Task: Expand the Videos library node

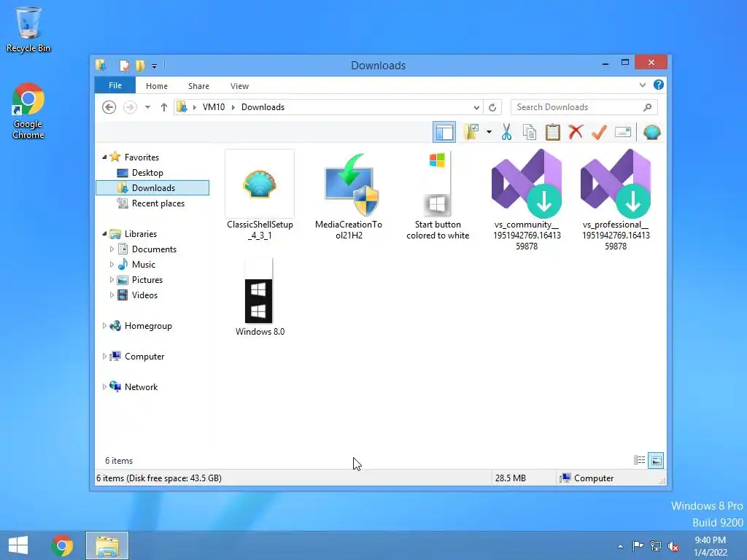Action: coord(112,295)
